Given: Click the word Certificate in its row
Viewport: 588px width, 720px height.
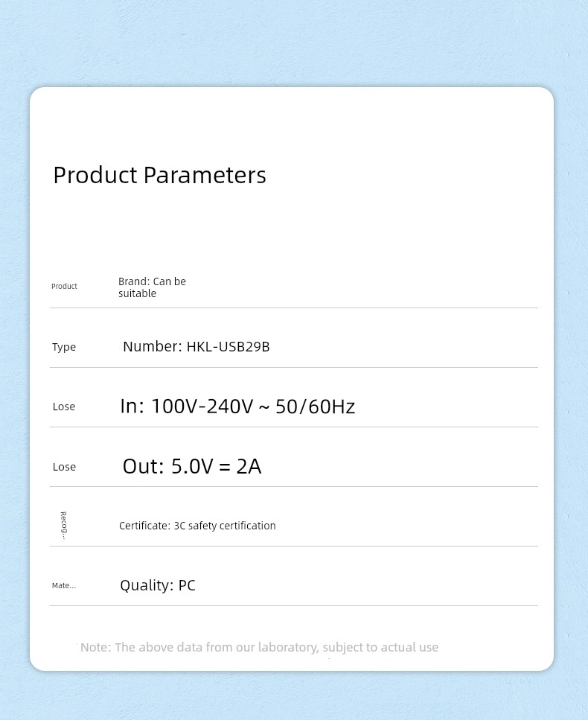Looking at the screenshot, I should (x=144, y=526).
